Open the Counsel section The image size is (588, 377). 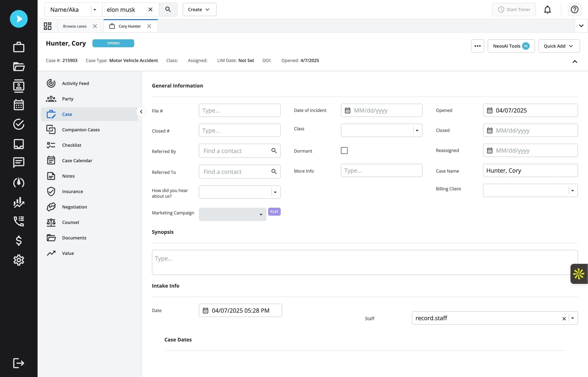click(x=70, y=222)
